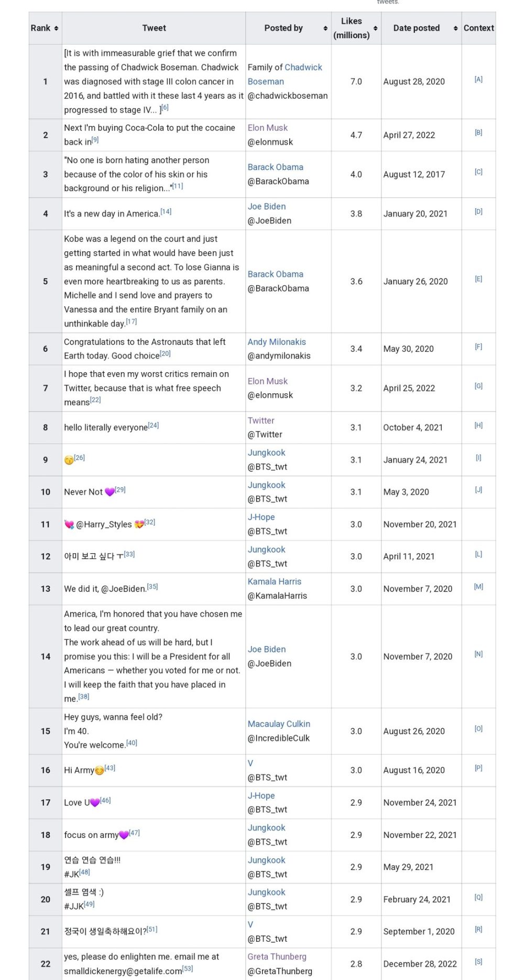This screenshot has height=980, width=524.
Task: Click the Twitter account link
Action: coord(261,421)
